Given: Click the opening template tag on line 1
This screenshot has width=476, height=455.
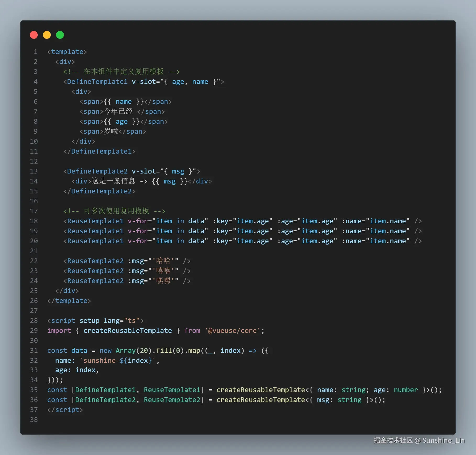Looking at the screenshot, I should tap(67, 52).
